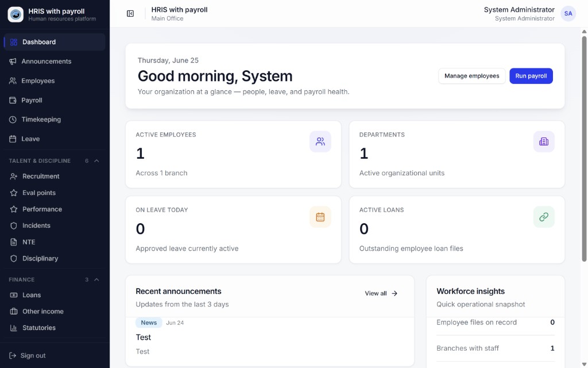Click the HRIS app logo icon
This screenshot has height=368, width=588.
pos(16,14)
